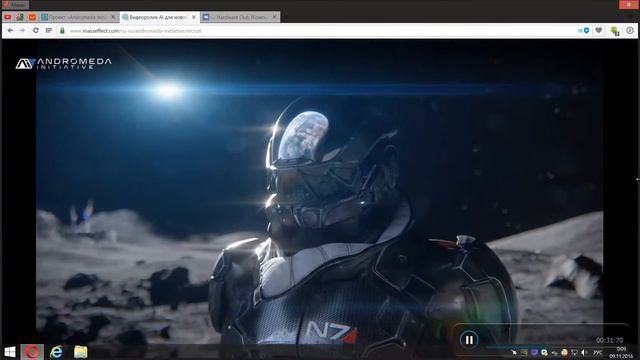640x360 pixels.
Task: Click the masseffect.com address bar
Action: click(x=318, y=31)
